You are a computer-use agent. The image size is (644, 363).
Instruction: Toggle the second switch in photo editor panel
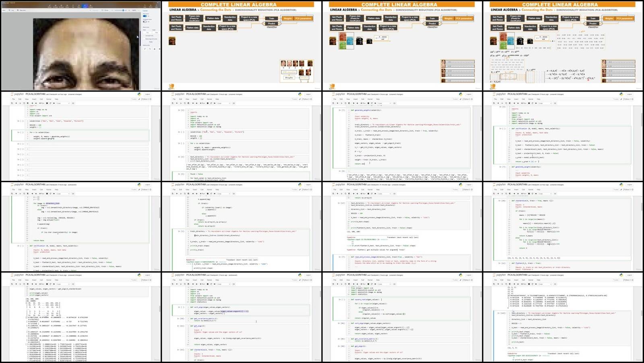pos(145,22)
